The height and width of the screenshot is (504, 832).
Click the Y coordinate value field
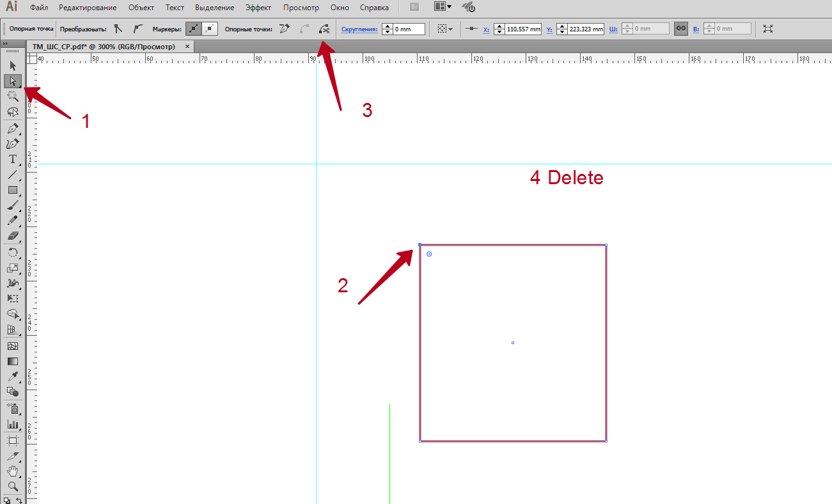tap(586, 29)
